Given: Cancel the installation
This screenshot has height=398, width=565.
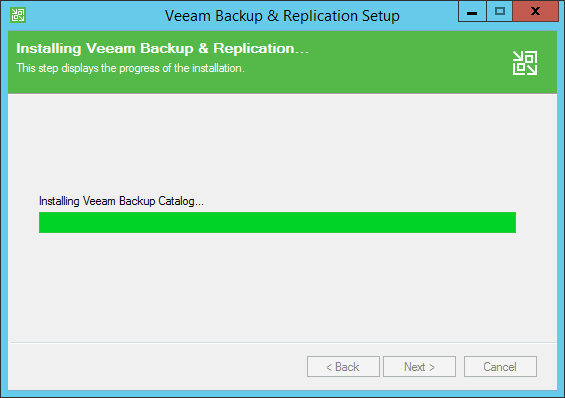Looking at the screenshot, I should [x=500, y=367].
